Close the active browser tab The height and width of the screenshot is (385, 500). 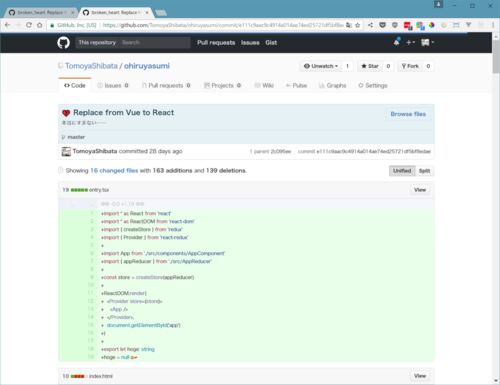(147, 12)
